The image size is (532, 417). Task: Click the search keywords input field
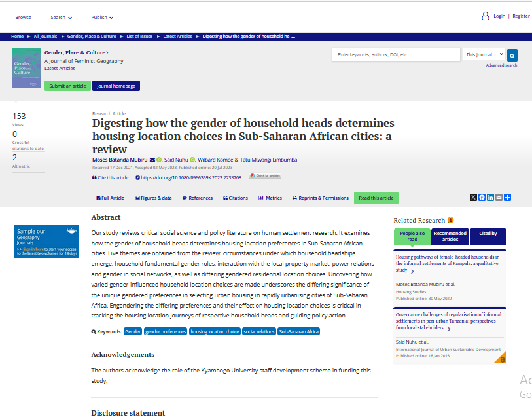(395, 55)
